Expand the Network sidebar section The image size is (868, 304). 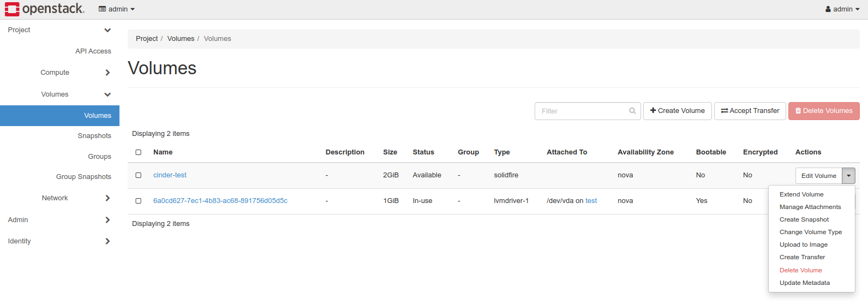click(75, 198)
